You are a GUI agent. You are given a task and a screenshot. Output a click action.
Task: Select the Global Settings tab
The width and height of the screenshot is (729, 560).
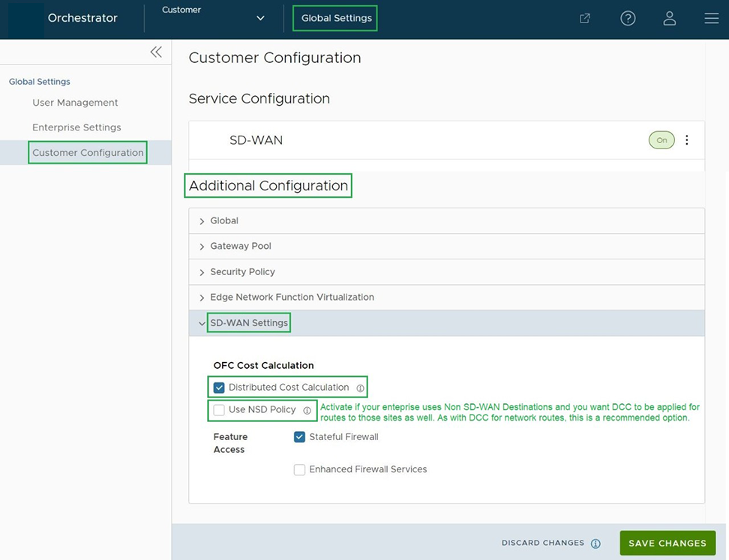point(336,18)
